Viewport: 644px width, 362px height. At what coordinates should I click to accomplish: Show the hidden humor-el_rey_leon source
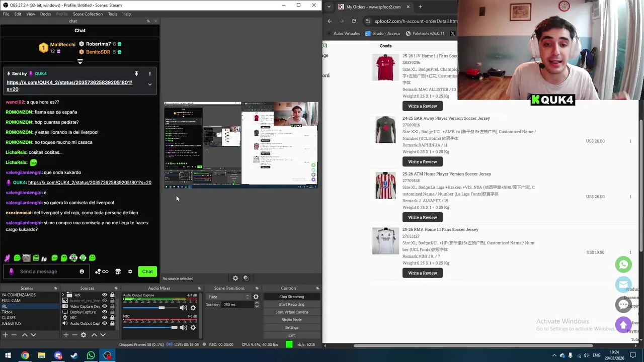coord(105,301)
